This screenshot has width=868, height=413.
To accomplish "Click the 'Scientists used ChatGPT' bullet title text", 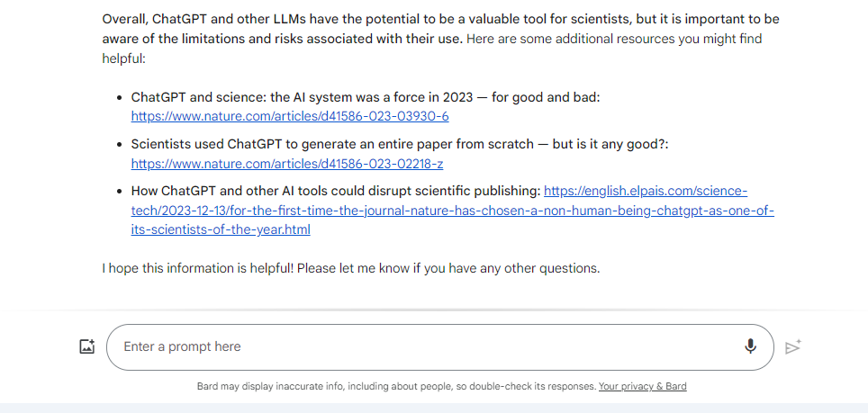I will coord(400,144).
